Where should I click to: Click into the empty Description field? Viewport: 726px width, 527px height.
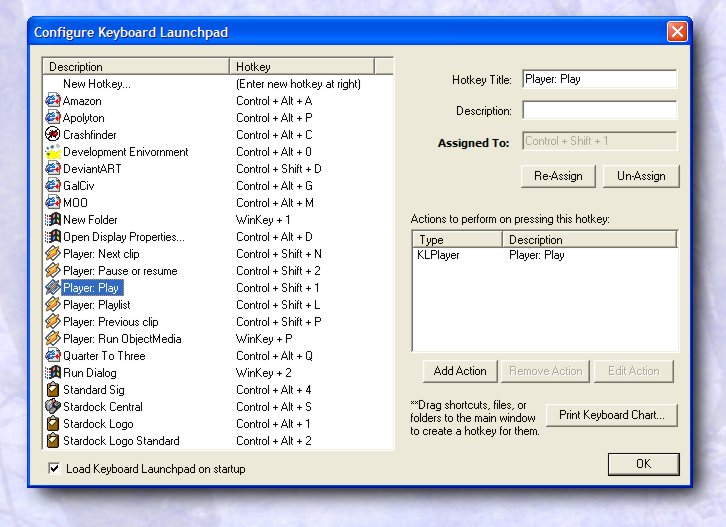(x=600, y=110)
